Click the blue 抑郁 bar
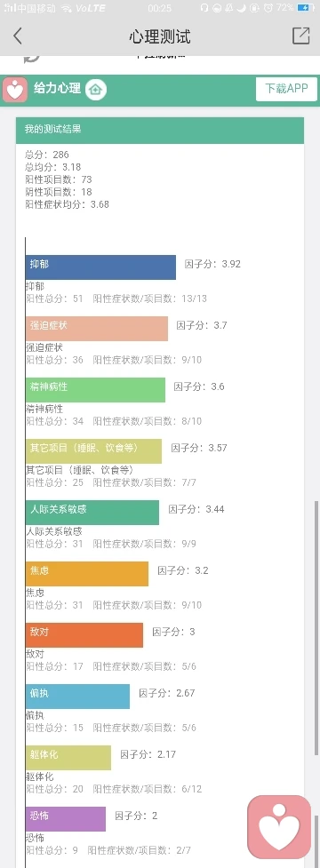Screen dimensions: 320x868 coord(100,267)
